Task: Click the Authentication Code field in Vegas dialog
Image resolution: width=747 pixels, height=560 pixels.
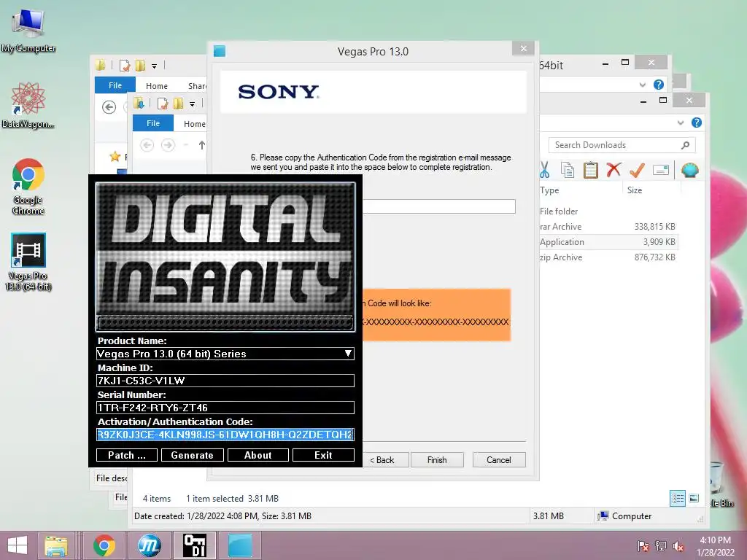Action: coord(438,206)
